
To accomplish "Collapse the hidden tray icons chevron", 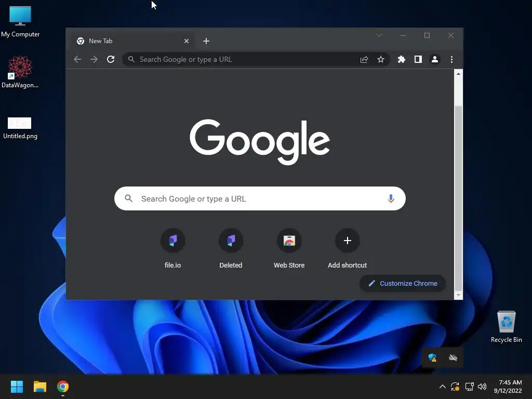I will [x=443, y=387].
